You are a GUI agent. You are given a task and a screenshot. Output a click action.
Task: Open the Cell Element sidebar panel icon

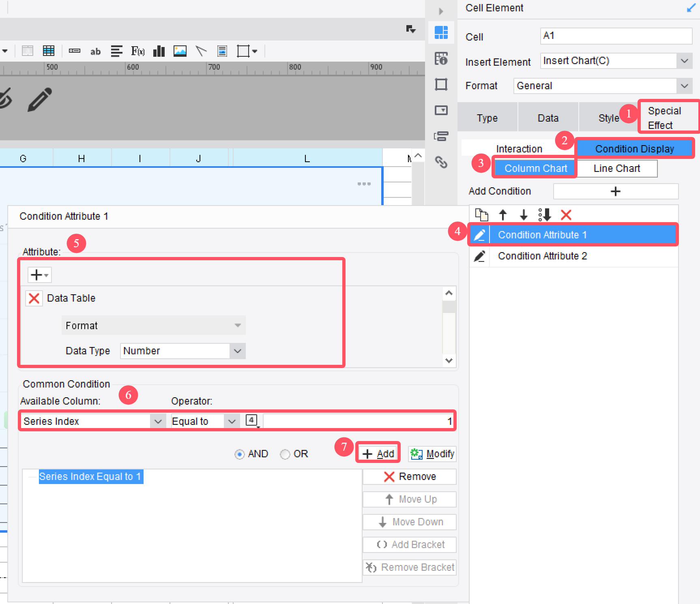pos(441,32)
